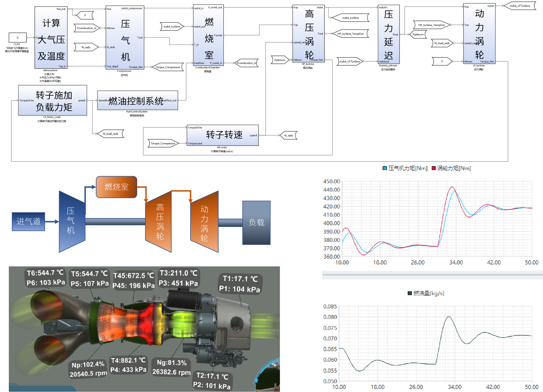Image resolution: width=543 pixels, height=392 pixels.
Task: Click the blue 压气机力矩[Nm] legend swatch
Action: point(385,168)
